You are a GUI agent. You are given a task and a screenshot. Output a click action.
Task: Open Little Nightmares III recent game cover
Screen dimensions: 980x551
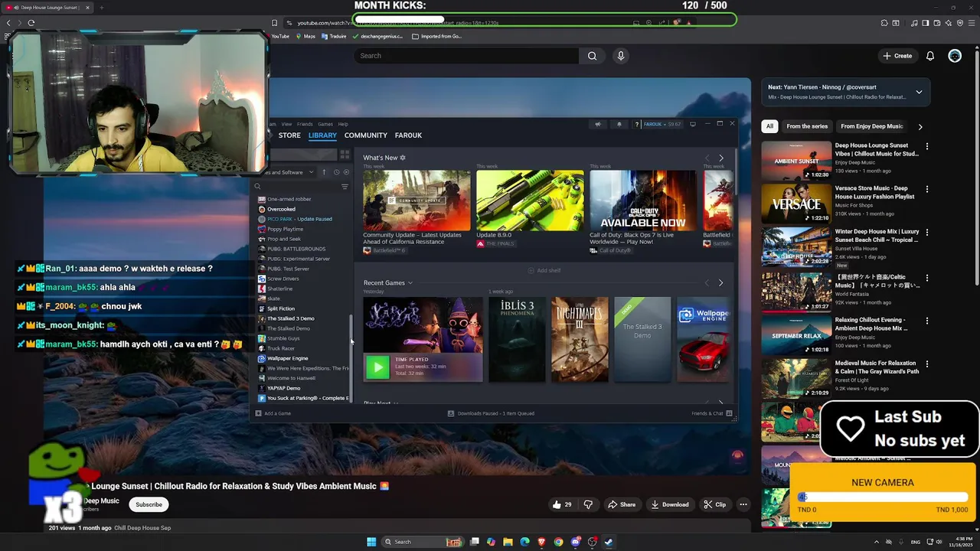[x=580, y=339]
